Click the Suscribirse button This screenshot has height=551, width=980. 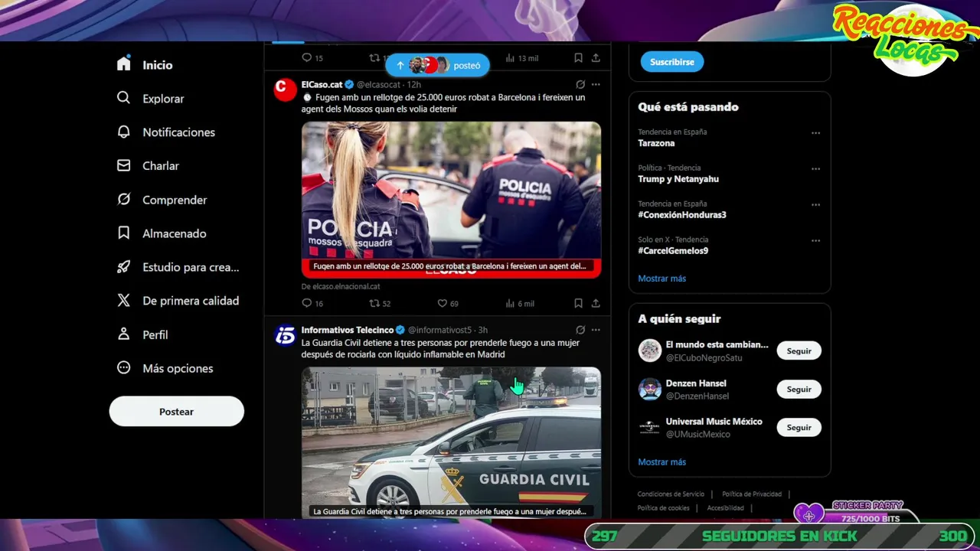pyautogui.click(x=671, y=62)
